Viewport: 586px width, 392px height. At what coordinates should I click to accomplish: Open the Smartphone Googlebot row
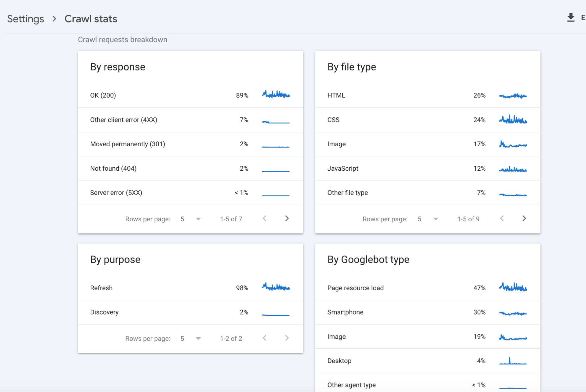428,312
